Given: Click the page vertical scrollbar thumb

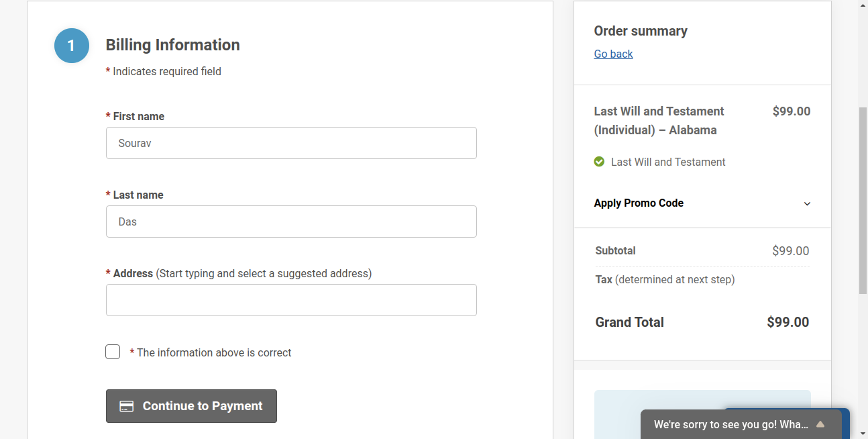Looking at the screenshot, I should pyautogui.click(x=863, y=200).
